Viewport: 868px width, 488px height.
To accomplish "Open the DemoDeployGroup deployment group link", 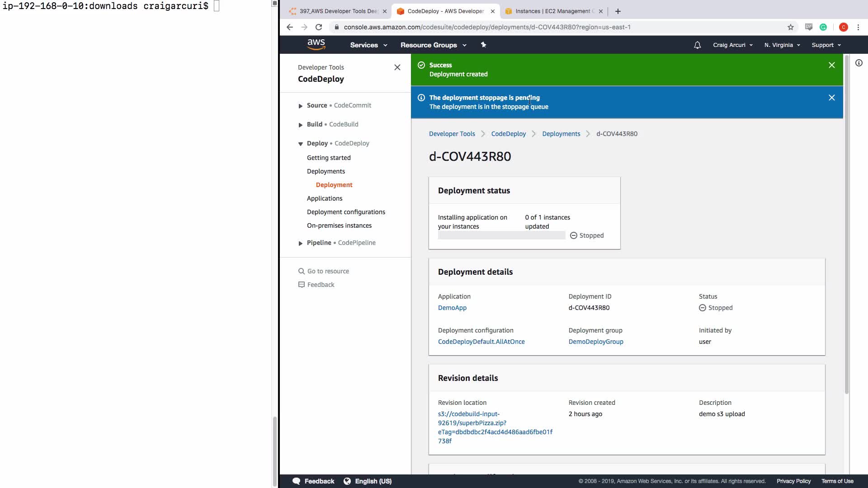I will 595,342.
